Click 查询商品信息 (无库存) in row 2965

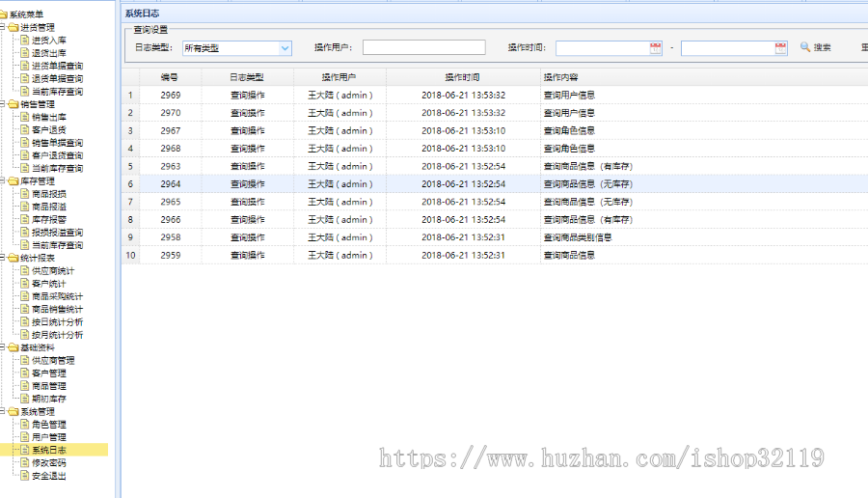coord(588,202)
